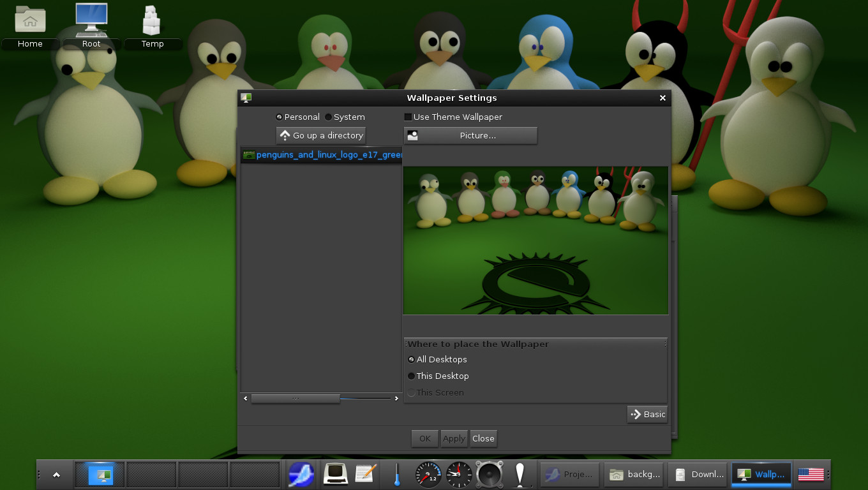Switch to first virtual desktop in pager
This screenshot has height=490, width=868.
[x=100, y=475]
